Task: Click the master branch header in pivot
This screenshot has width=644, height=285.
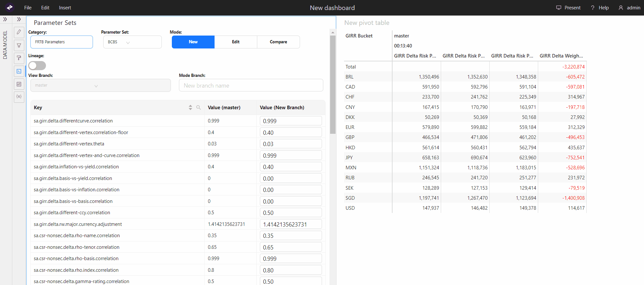Action: tap(402, 36)
